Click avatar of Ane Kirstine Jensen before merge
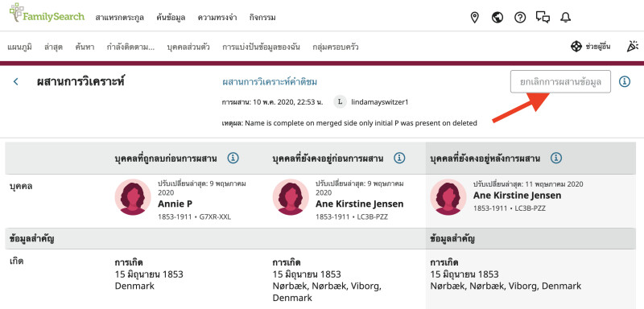The height and width of the screenshot is (309, 644). [291, 197]
